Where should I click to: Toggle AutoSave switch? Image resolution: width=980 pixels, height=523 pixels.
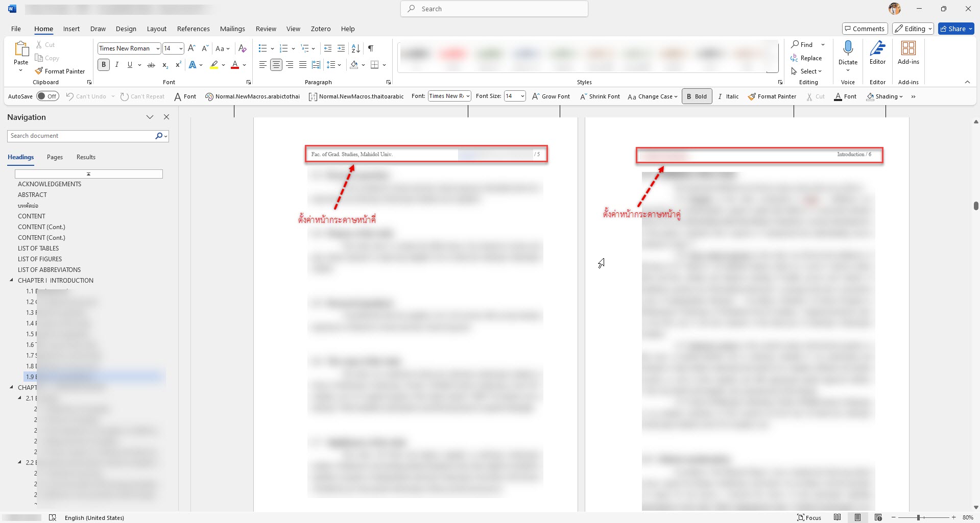47,96
